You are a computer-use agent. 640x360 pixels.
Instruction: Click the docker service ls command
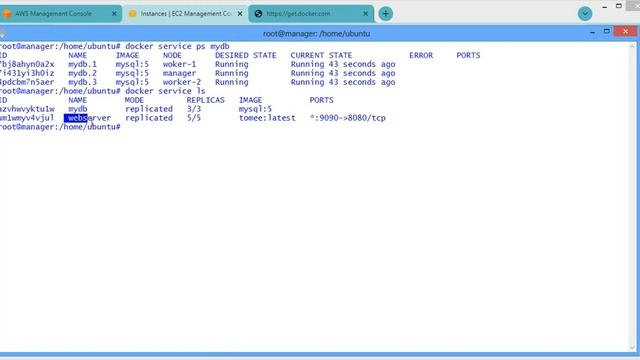point(165,91)
